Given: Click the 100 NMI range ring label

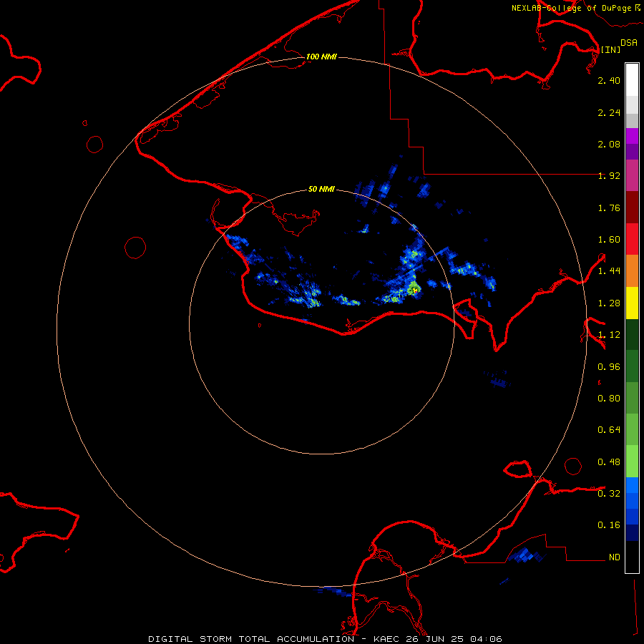Looking at the screenshot, I should coord(321,57).
